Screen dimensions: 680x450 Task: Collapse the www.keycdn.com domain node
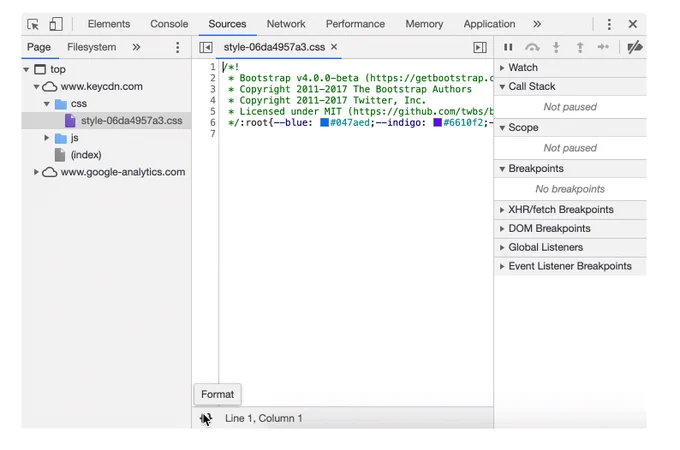tap(36, 87)
